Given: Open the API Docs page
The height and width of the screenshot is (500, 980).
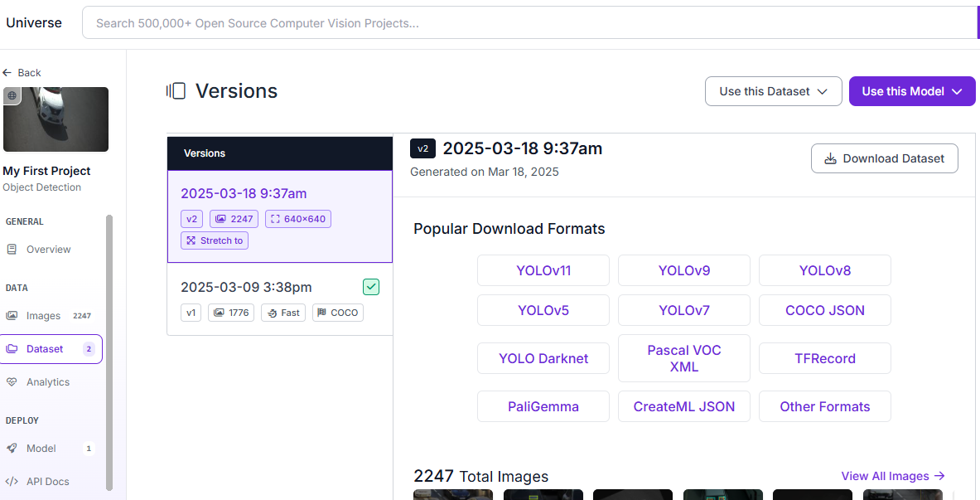Looking at the screenshot, I should pyautogui.click(x=47, y=481).
